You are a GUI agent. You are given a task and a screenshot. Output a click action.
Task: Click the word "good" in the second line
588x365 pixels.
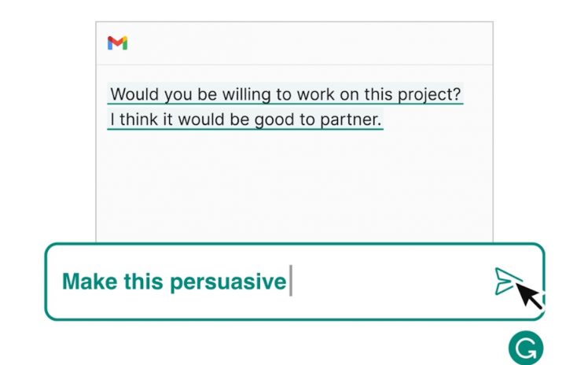point(269,120)
